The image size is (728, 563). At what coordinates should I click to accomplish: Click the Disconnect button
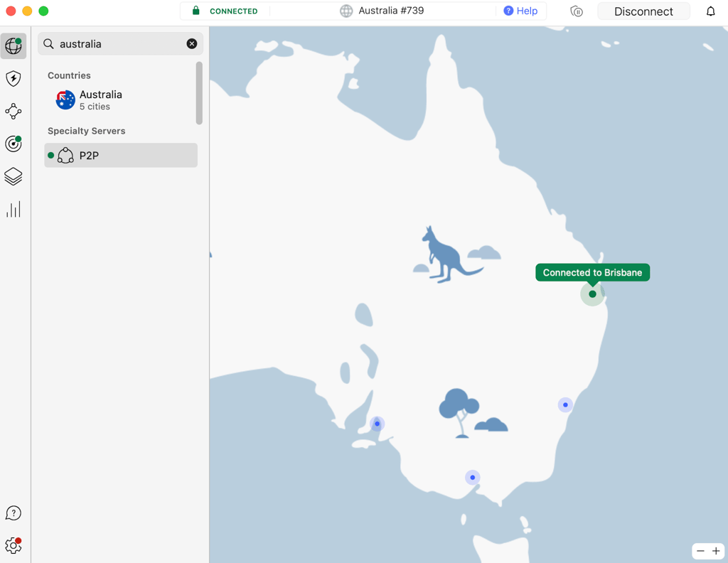(x=643, y=11)
